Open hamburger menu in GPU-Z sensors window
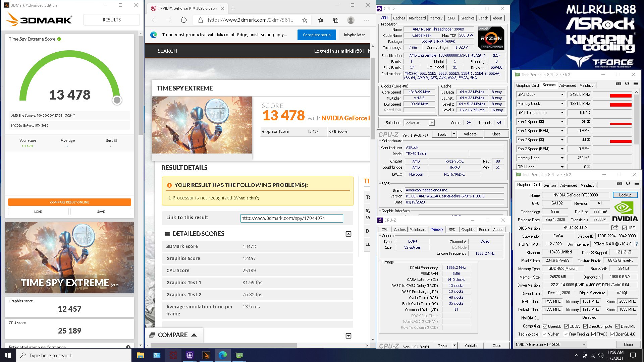The width and height of the screenshot is (644, 362). click(636, 83)
